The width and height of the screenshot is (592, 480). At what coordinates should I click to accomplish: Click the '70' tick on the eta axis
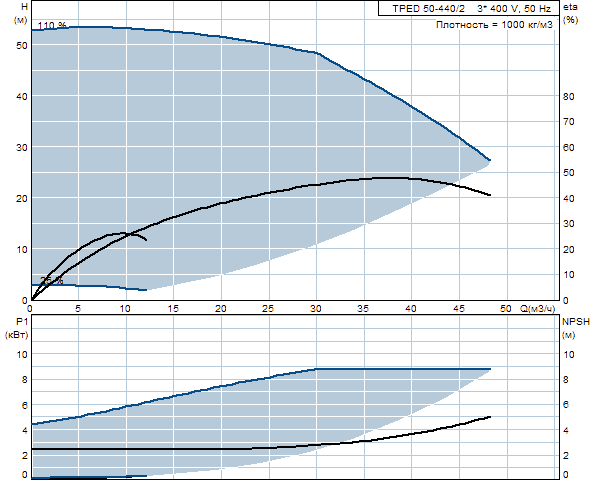click(x=569, y=122)
